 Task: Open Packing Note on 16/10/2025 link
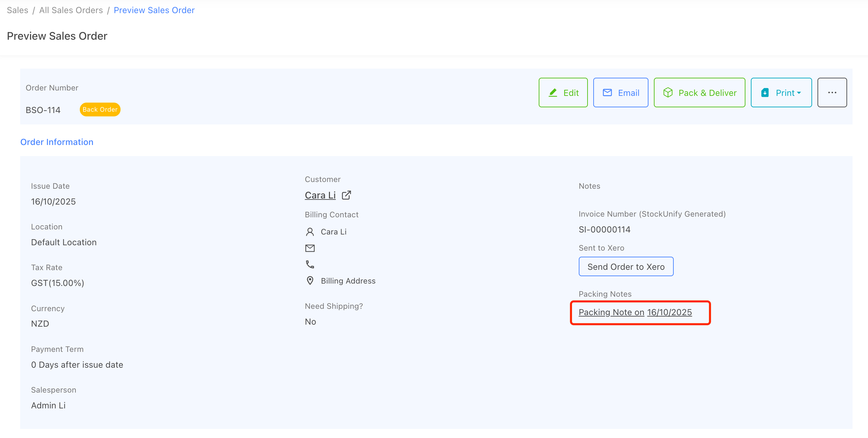tap(635, 312)
